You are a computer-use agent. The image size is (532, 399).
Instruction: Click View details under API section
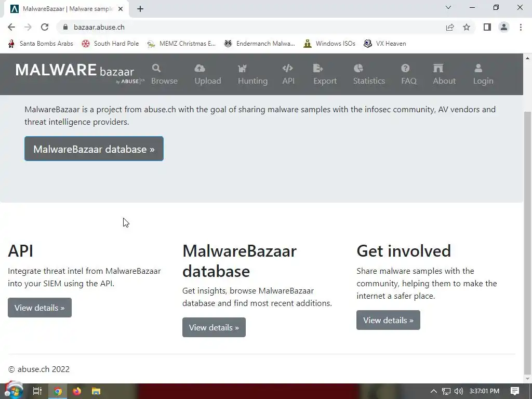coord(39,308)
